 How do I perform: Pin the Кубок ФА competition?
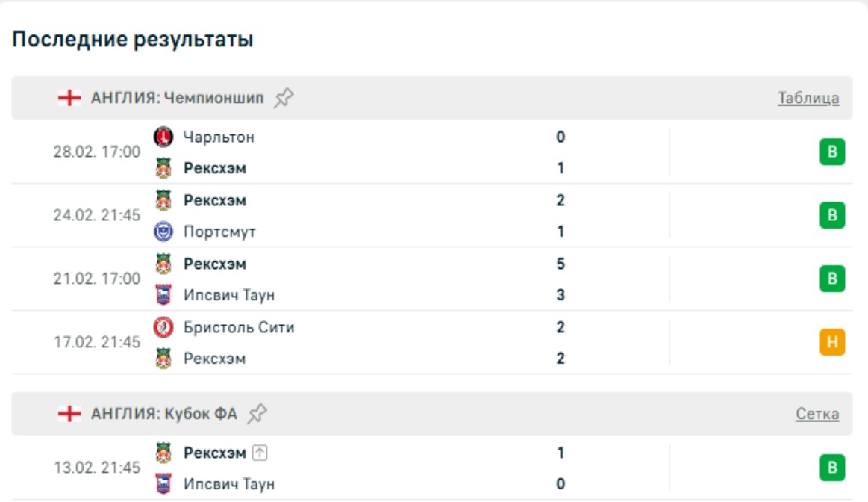257,414
